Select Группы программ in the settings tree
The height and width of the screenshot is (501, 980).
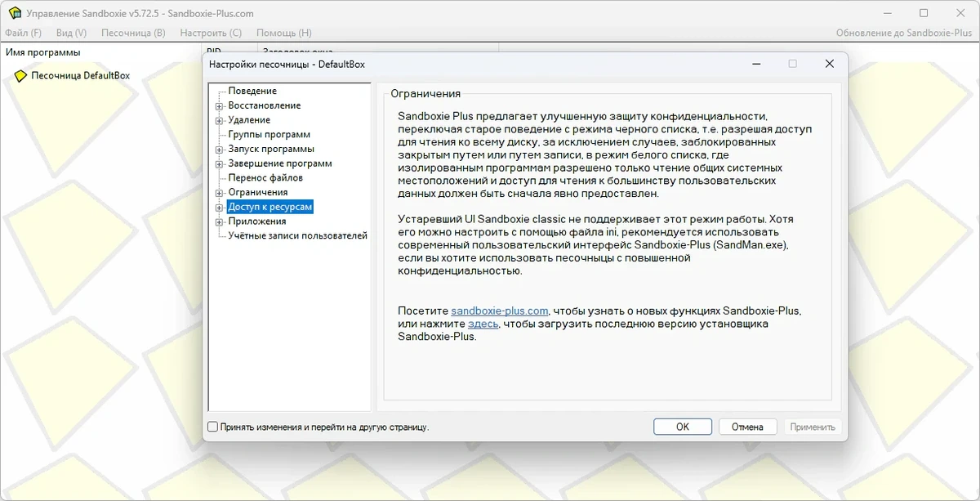pos(269,135)
